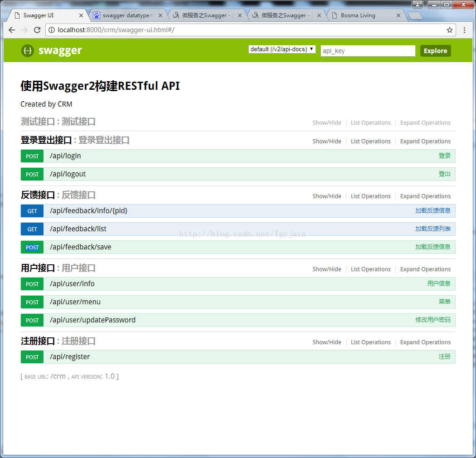This screenshot has height=458, width=476.
Task: Focus the api_key input field
Action: pos(368,51)
